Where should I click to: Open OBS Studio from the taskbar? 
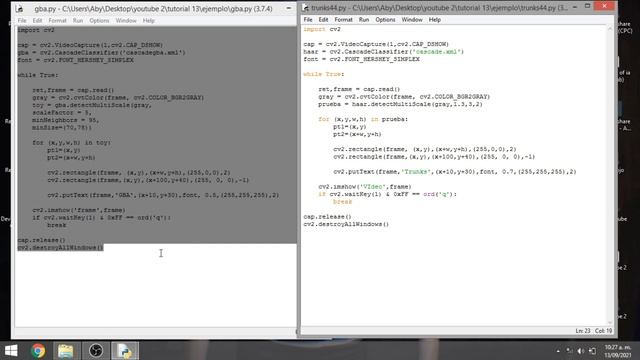pos(96,351)
